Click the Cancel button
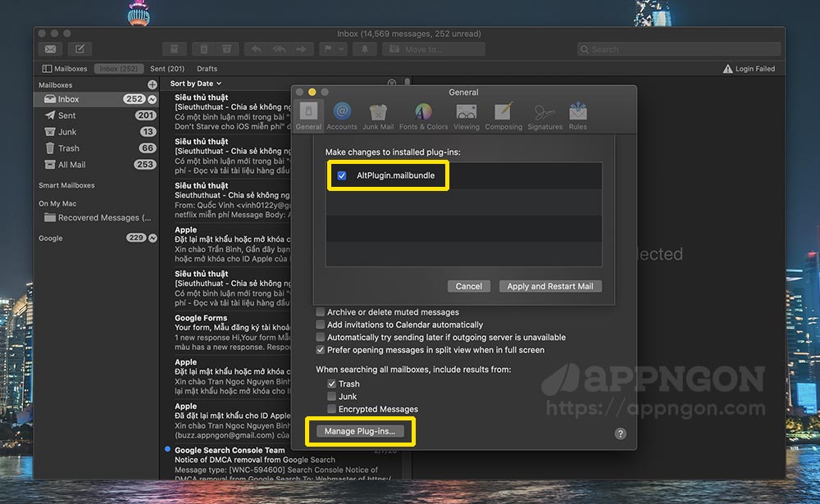Screen dimensions: 820x504 tap(468, 287)
